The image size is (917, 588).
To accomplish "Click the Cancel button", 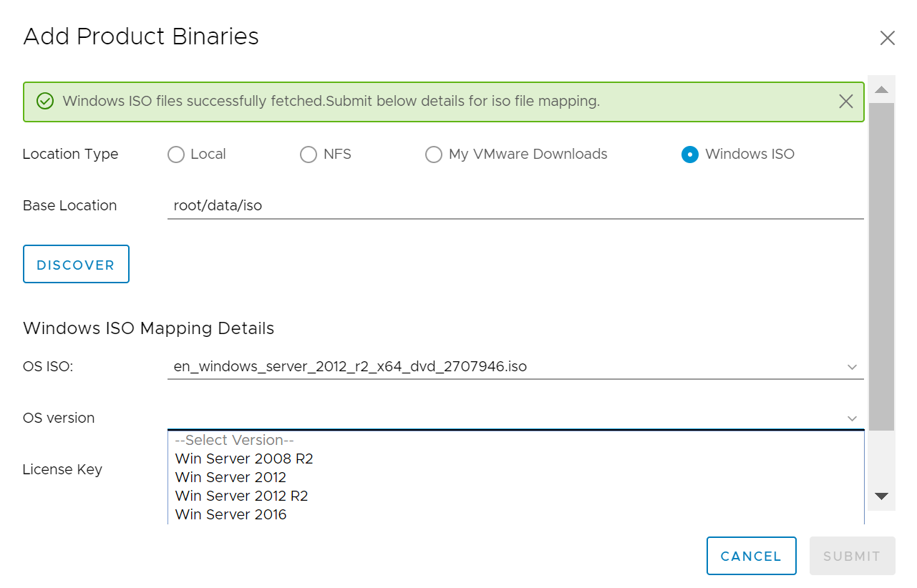I will [x=751, y=556].
